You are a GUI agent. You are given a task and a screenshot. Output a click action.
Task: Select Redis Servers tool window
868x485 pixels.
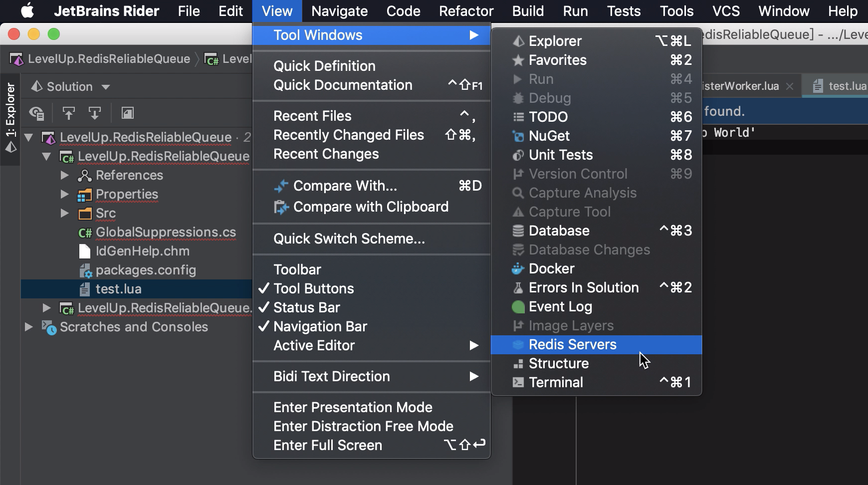point(597,344)
